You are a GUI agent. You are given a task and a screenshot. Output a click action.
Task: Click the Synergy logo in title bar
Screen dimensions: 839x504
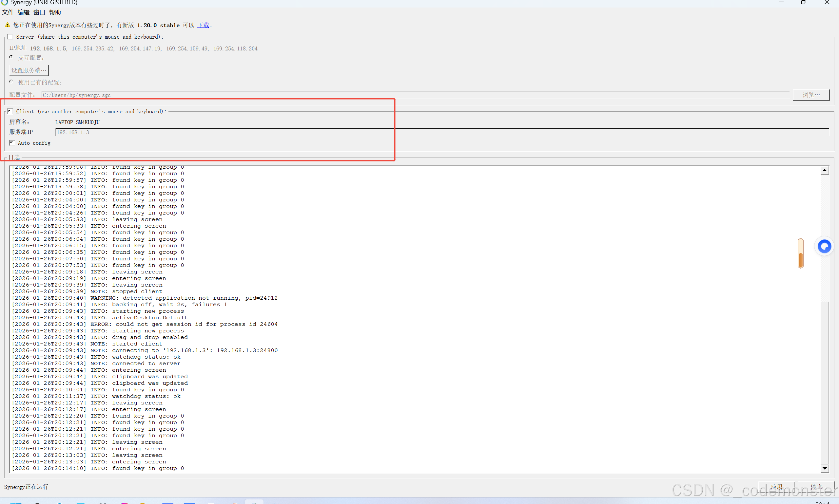4,2
